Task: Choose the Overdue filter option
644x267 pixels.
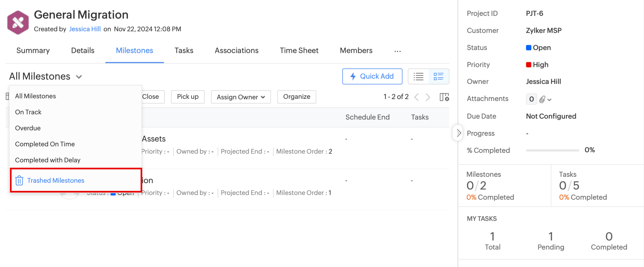Action: [28, 128]
